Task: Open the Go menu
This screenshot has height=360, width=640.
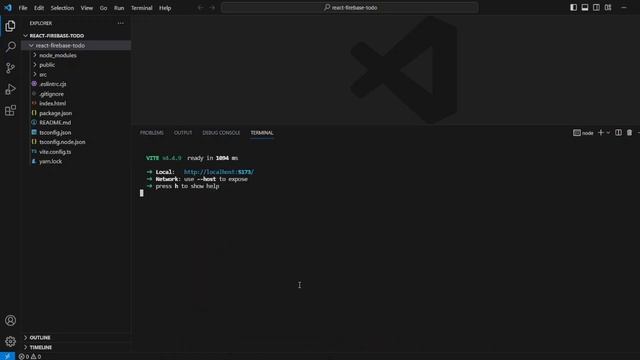Action: click(103, 8)
